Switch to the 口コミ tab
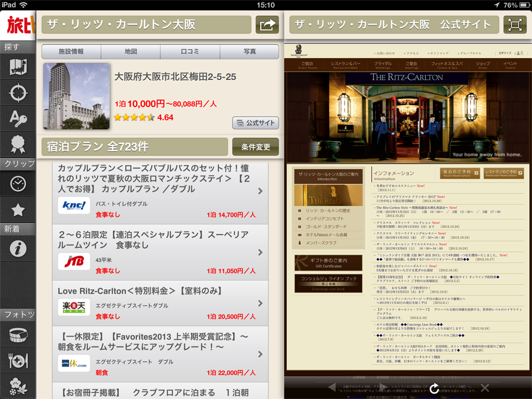532x399 pixels. coord(190,51)
